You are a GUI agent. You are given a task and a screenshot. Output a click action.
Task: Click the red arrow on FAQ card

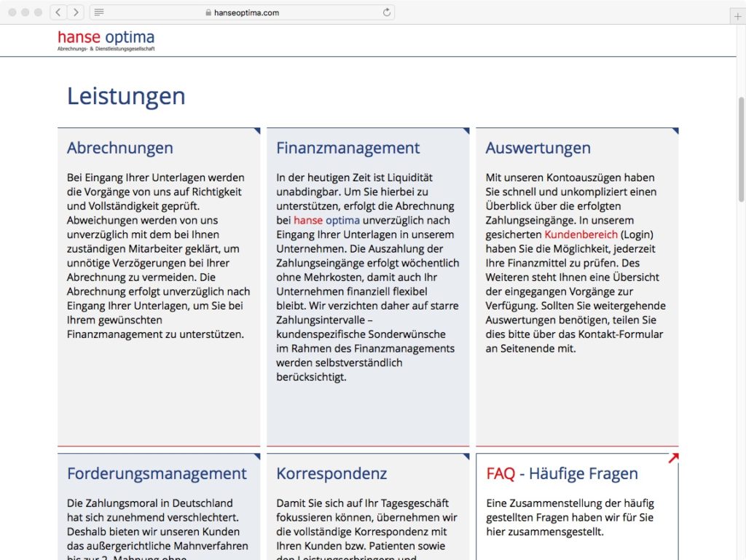click(673, 458)
